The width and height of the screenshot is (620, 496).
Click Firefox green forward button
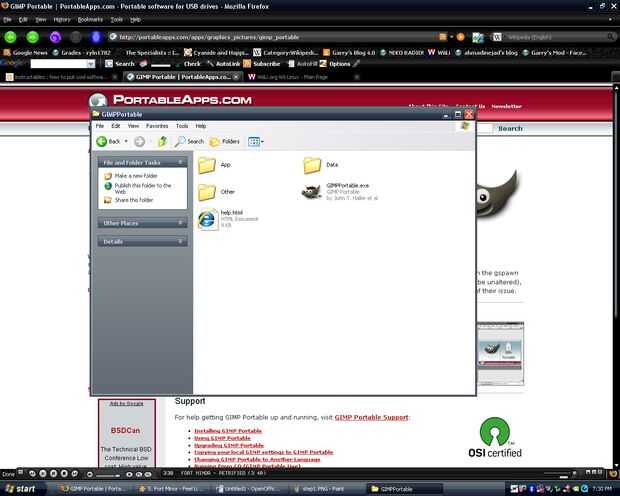pos(32,37)
